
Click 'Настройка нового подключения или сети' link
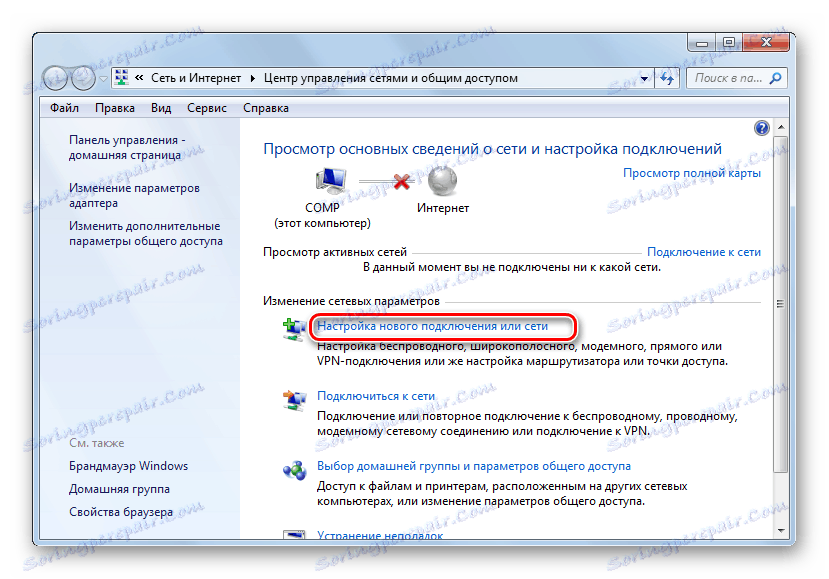432,326
